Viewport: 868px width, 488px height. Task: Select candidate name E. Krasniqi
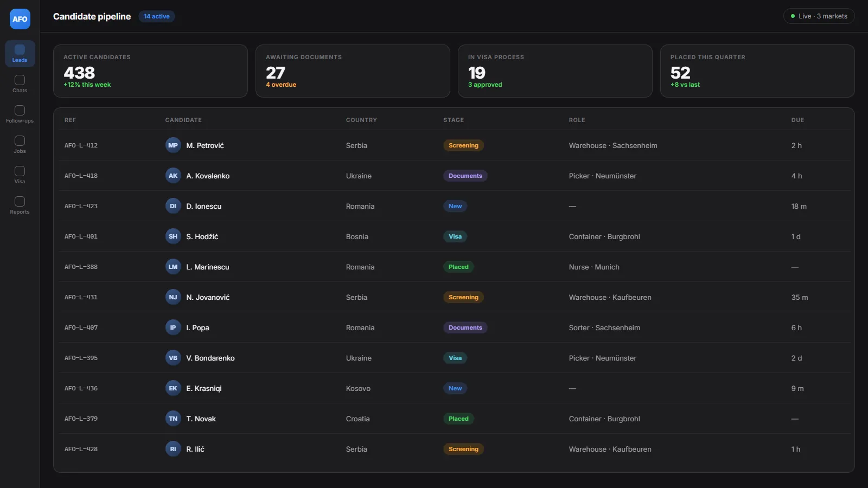point(204,388)
